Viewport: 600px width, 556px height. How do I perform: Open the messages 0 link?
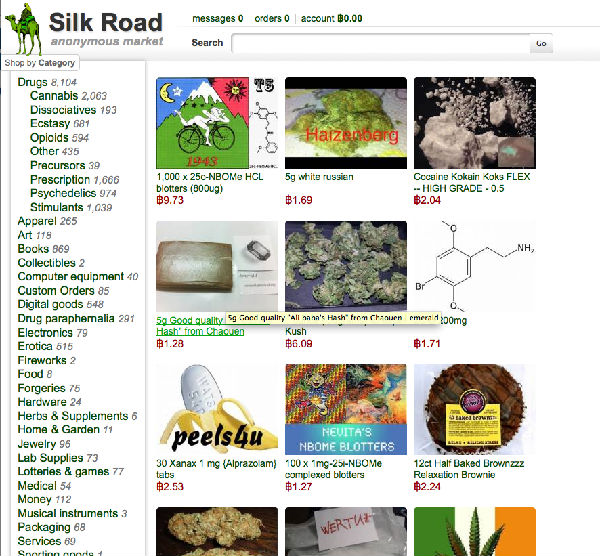[x=217, y=18]
